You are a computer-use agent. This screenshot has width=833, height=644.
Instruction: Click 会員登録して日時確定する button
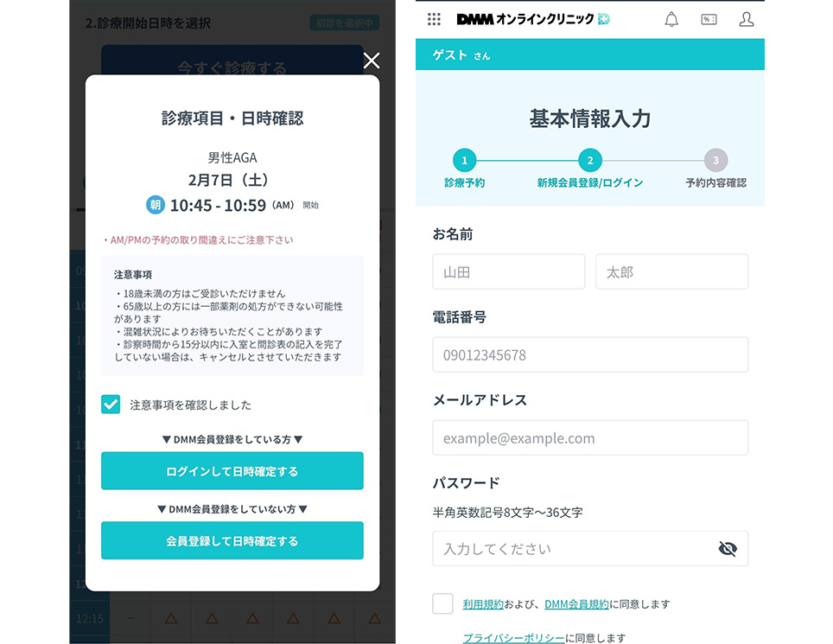click(x=232, y=540)
